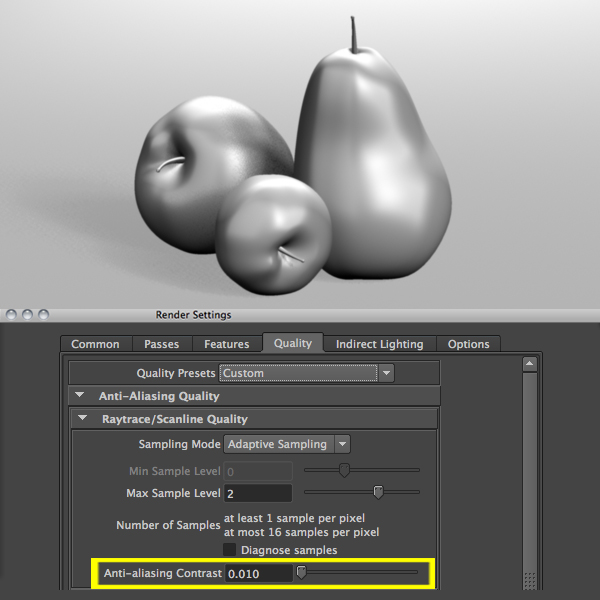Open the Sampling Mode dropdown
600x600 pixels.
coord(287,444)
